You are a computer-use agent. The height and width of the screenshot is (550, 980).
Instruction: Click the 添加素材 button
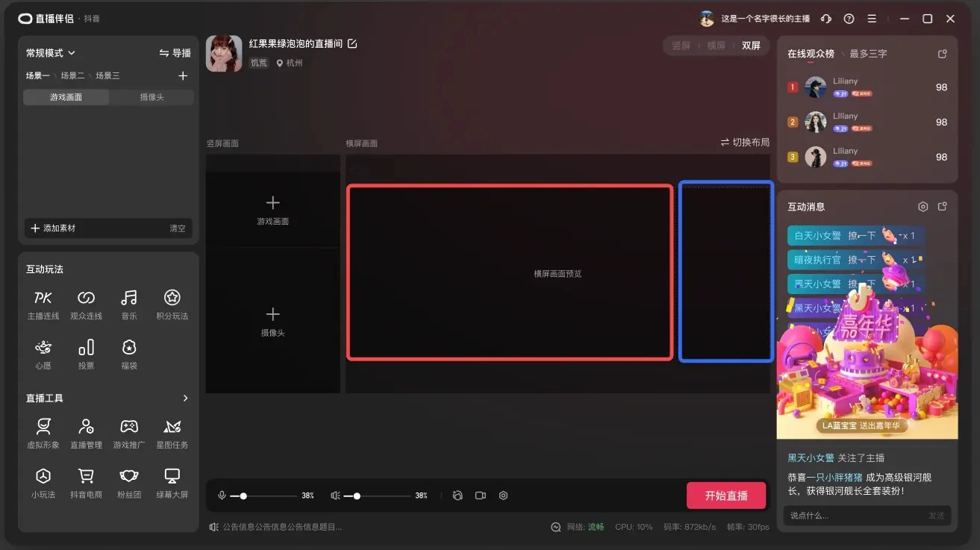tap(54, 228)
